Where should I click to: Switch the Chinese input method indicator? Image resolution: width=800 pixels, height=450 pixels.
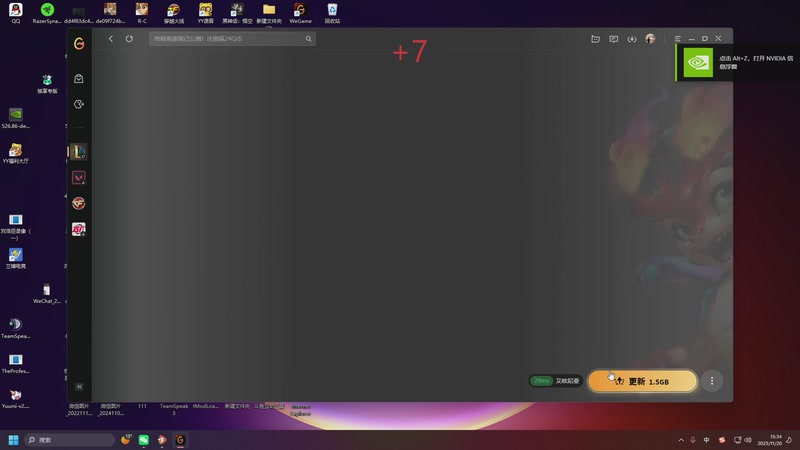[x=707, y=440]
